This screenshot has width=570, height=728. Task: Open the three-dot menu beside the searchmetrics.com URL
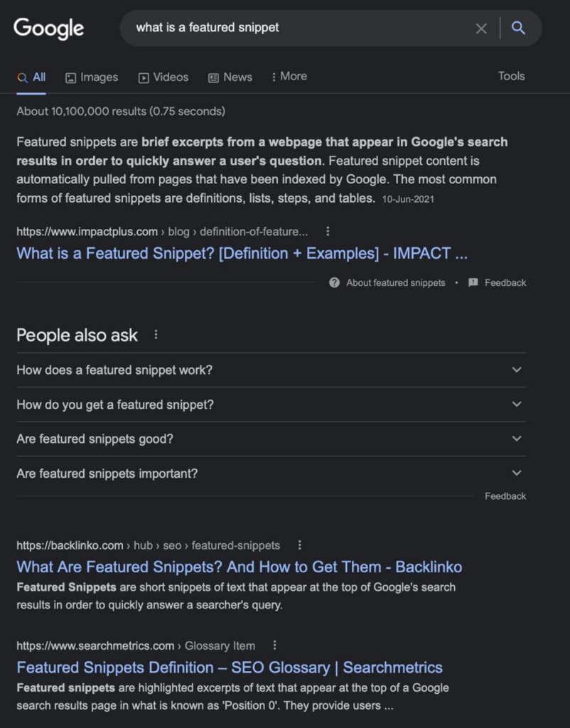[x=275, y=646]
